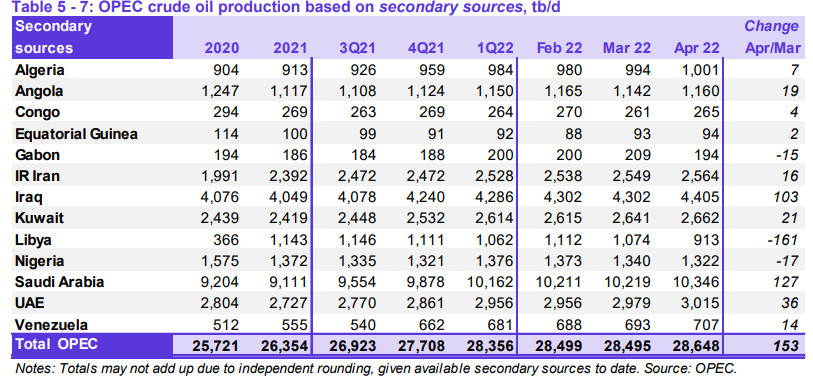Click the Secondary sources header cell
The image size is (813, 390).
click(x=92, y=37)
